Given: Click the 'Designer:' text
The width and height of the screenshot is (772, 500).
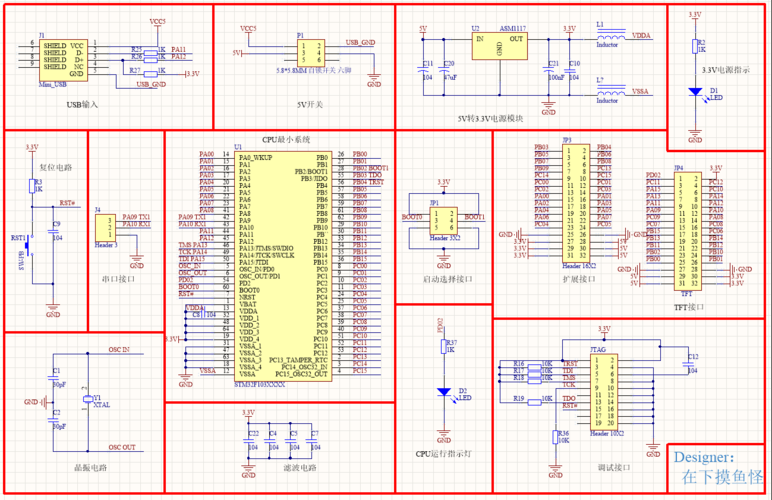Looking at the screenshot, I should click(704, 457).
